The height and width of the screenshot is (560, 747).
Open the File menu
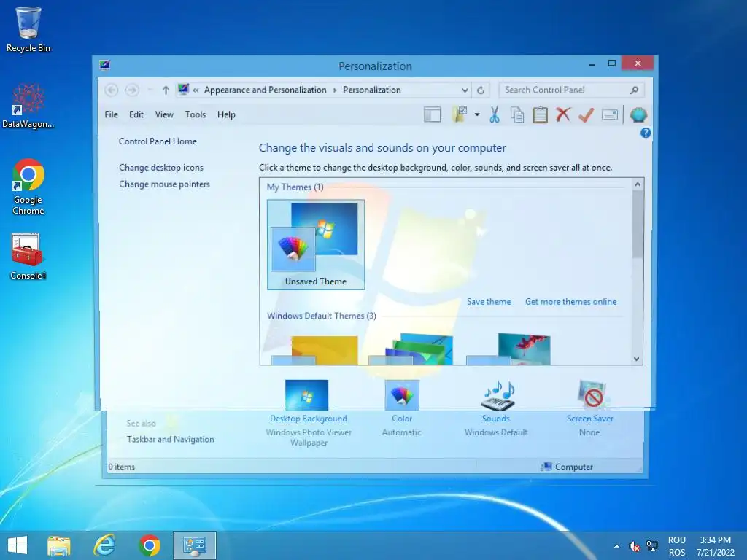[x=111, y=114]
